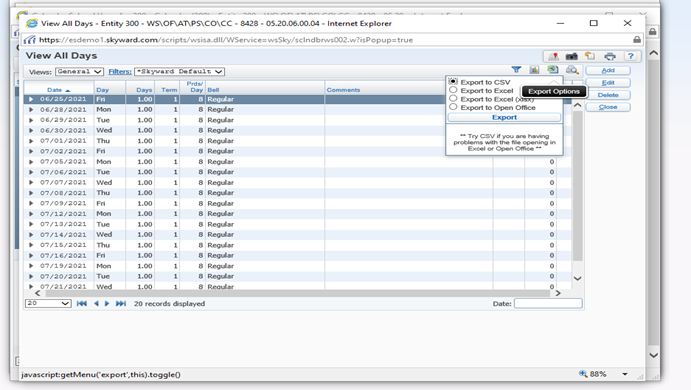Click the outer window scroll down arrow
The image size is (691, 390).
click(x=654, y=355)
